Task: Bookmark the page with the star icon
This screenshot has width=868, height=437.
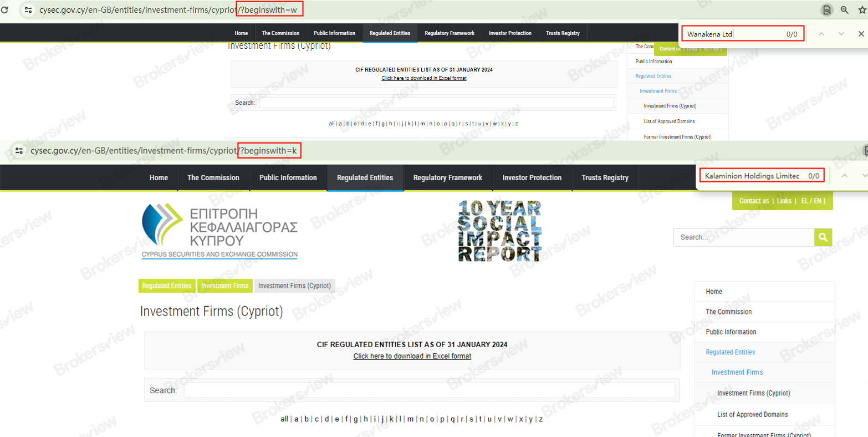Action: click(862, 10)
